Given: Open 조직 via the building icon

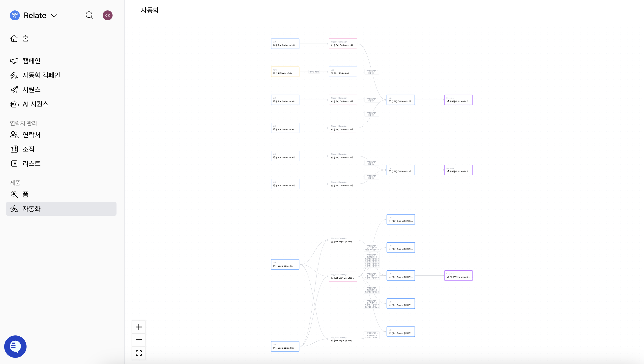Looking at the screenshot, I should click(14, 149).
